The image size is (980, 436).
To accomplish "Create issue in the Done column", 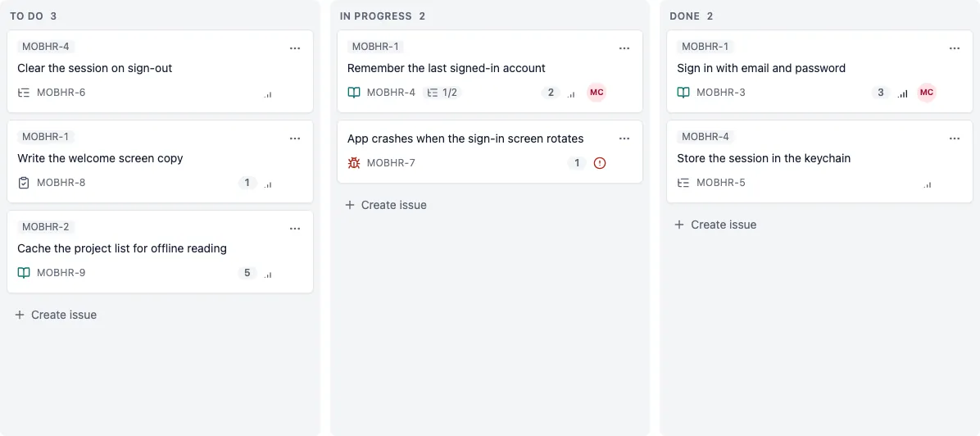I will 715,225.
